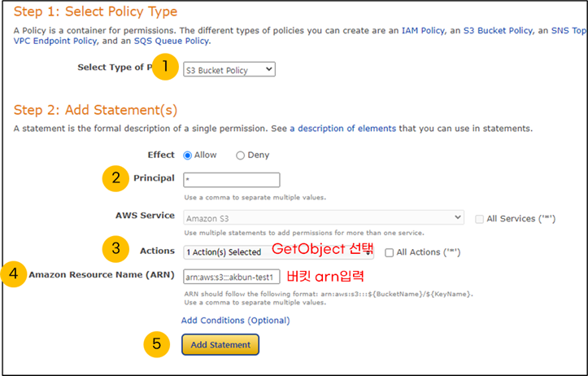Click the AWS Service label

pyautogui.click(x=145, y=216)
